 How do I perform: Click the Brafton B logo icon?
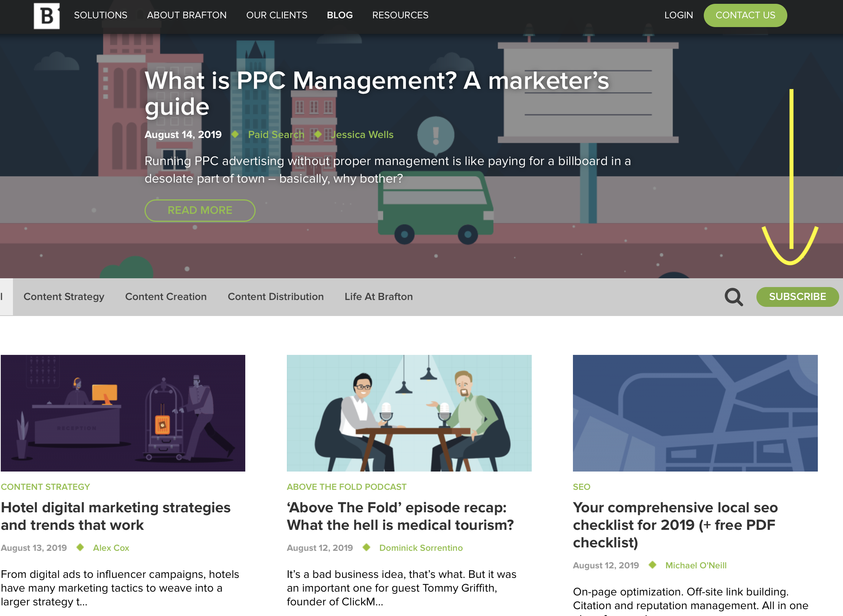(47, 16)
